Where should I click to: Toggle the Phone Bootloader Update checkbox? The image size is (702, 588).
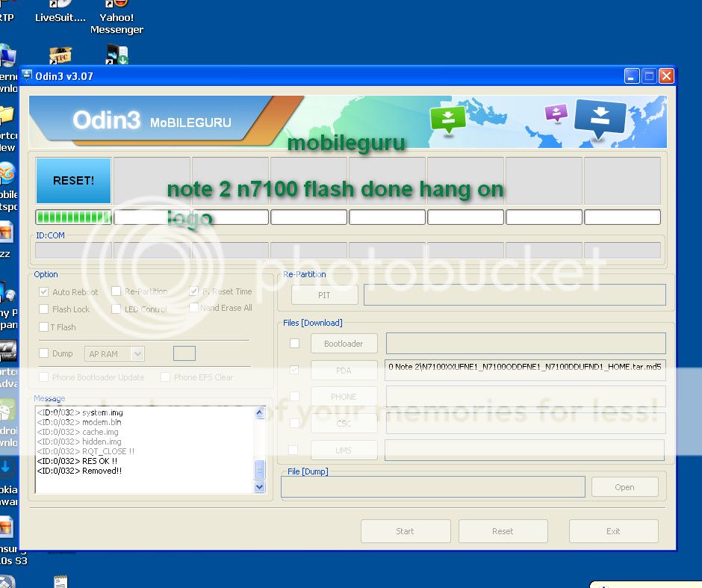click(x=43, y=377)
